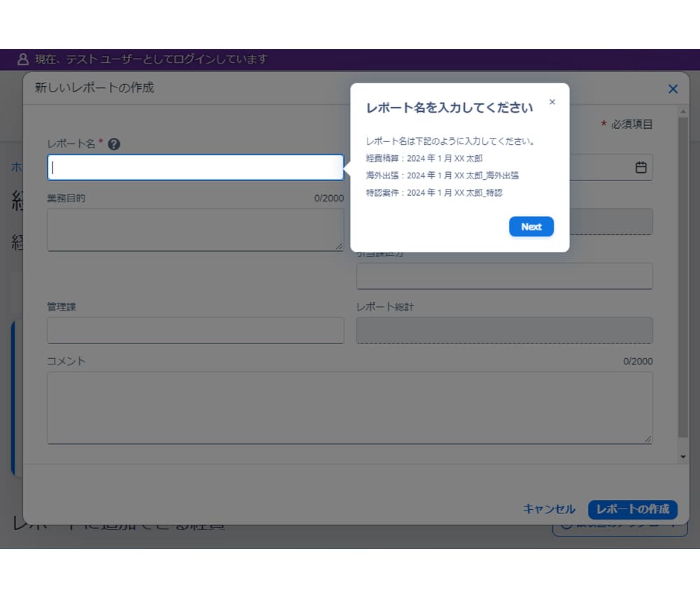The height and width of the screenshot is (598, 700).
Task: Click the コメント text area
Action: 349,408
